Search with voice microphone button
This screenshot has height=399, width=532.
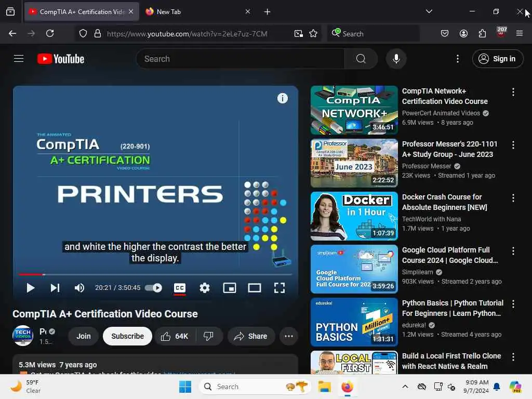pyautogui.click(x=396, y=59)
